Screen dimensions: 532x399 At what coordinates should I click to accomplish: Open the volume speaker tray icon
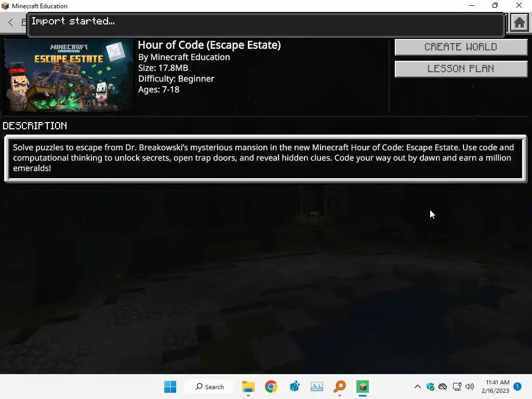coord(470,387)
